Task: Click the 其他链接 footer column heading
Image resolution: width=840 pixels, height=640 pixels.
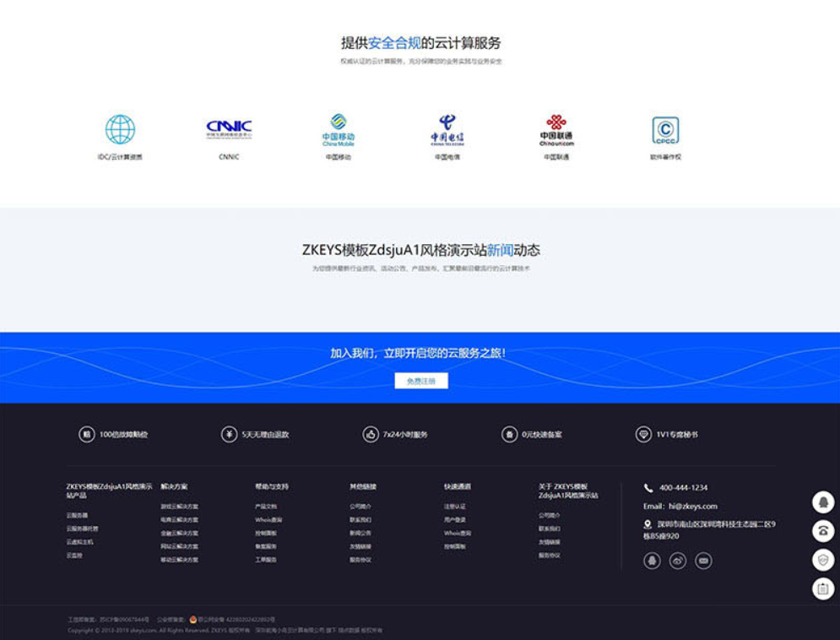Action: [x=363, y=487]
